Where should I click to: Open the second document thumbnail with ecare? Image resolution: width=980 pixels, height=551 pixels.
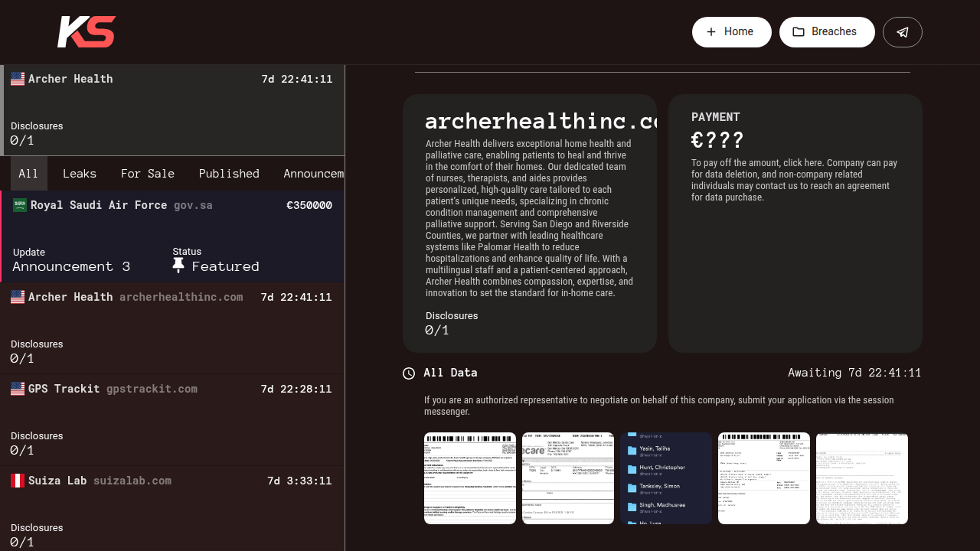pyautogui.click(x=568, y=478)
